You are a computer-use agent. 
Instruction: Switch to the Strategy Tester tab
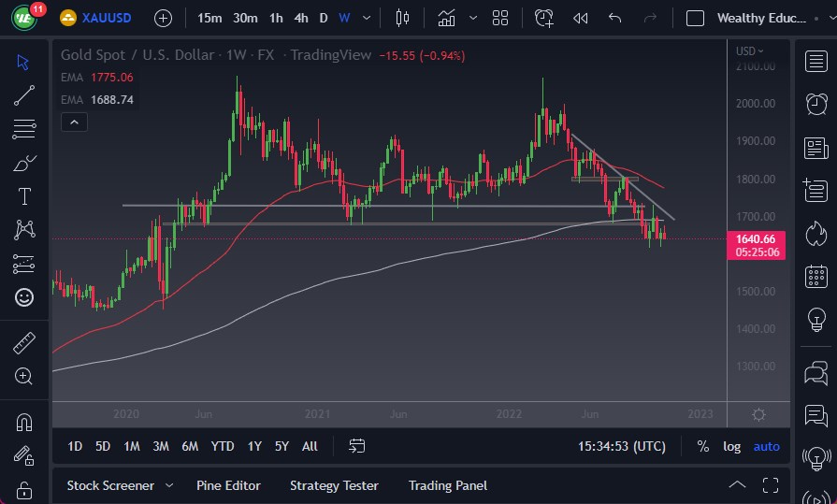[334, 485]
